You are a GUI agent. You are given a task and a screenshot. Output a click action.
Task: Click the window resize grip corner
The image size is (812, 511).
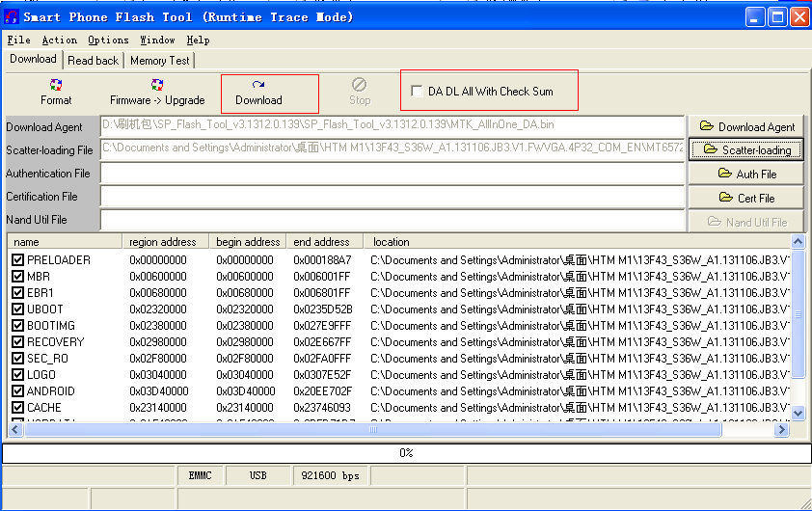pyautogui.click(x=805, y=504)
